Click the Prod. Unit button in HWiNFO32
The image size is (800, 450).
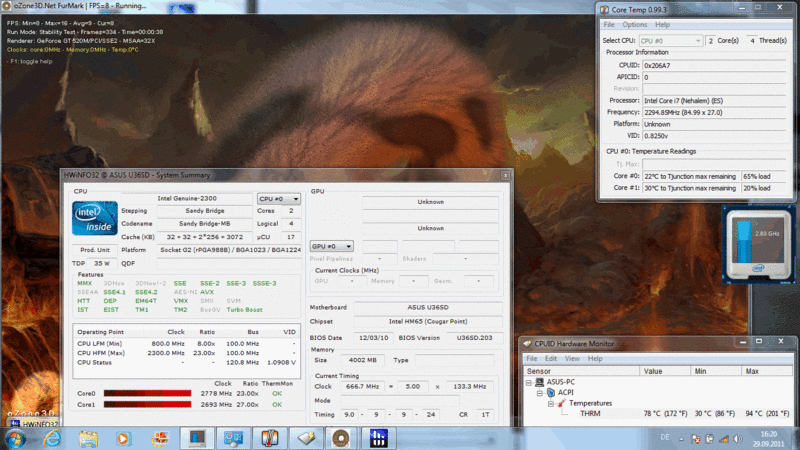(95, 250)
